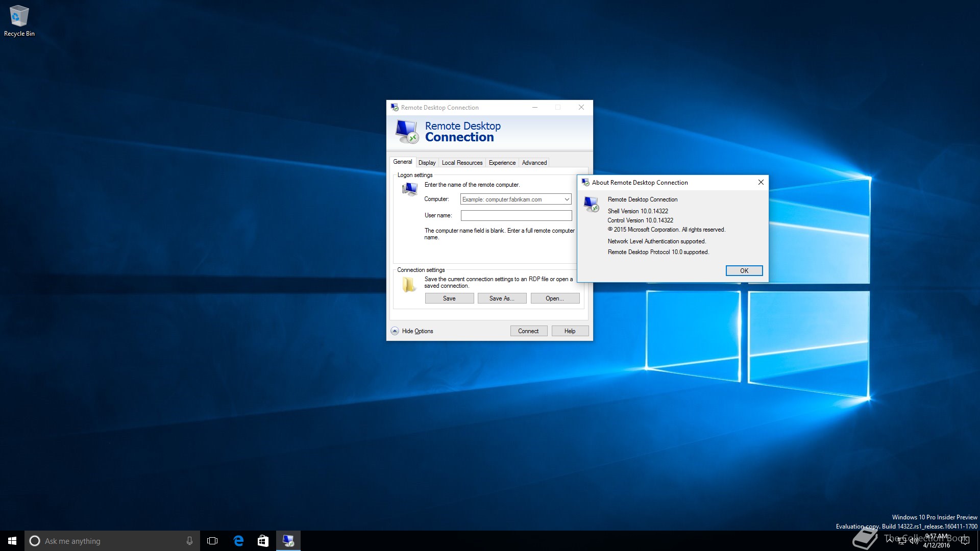Click into the User name field
This screenshot has height=551, width=980.
pos(516,215)
